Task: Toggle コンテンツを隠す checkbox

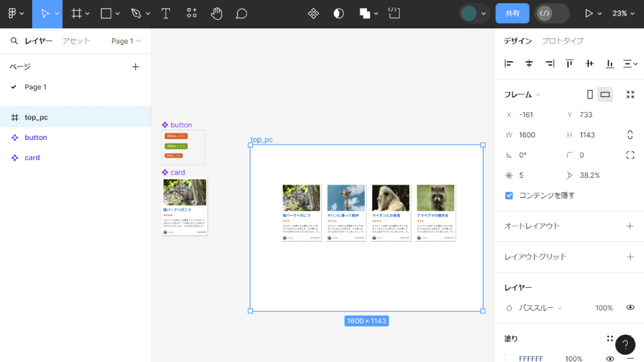Action: pos(509,196)
